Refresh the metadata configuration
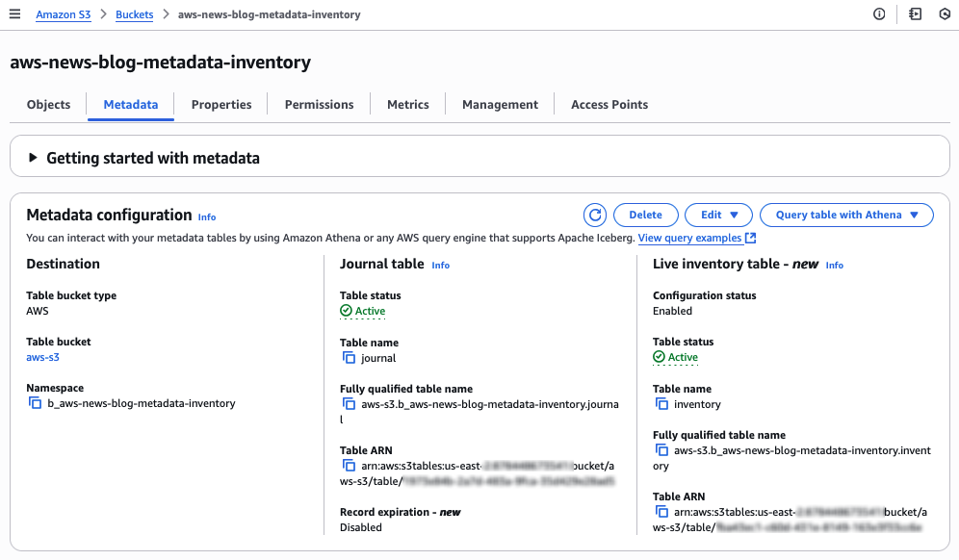The image size is (959, 560). [594, 216]
